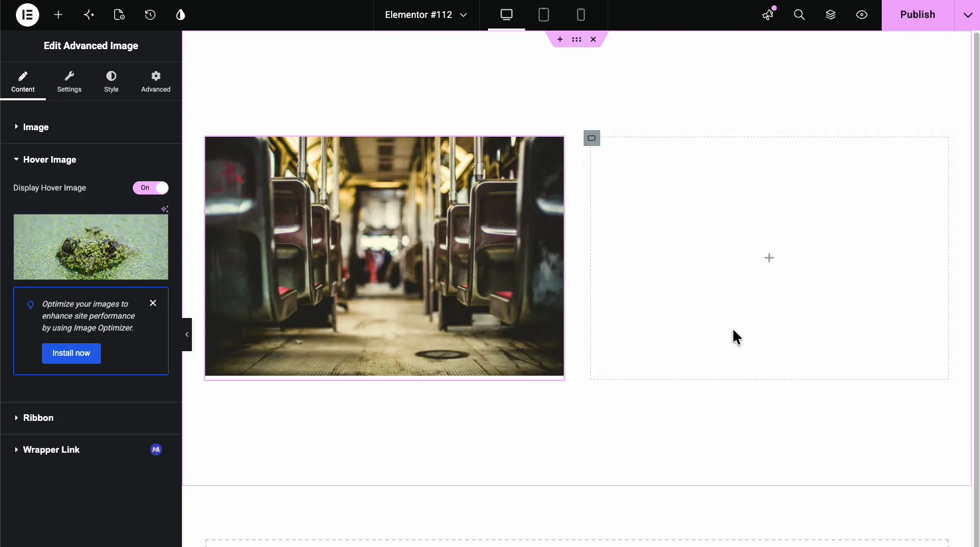Add container via pink handle plus
This screenshot has width=980, height=547.
click(560, 39)
